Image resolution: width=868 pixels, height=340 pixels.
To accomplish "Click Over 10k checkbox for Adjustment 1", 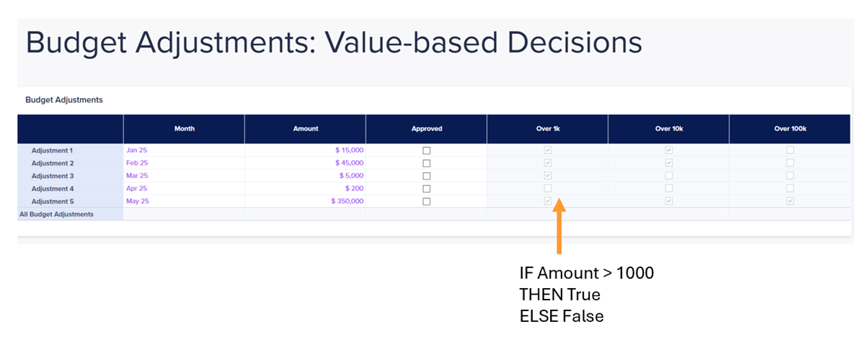I will [668, 150].
